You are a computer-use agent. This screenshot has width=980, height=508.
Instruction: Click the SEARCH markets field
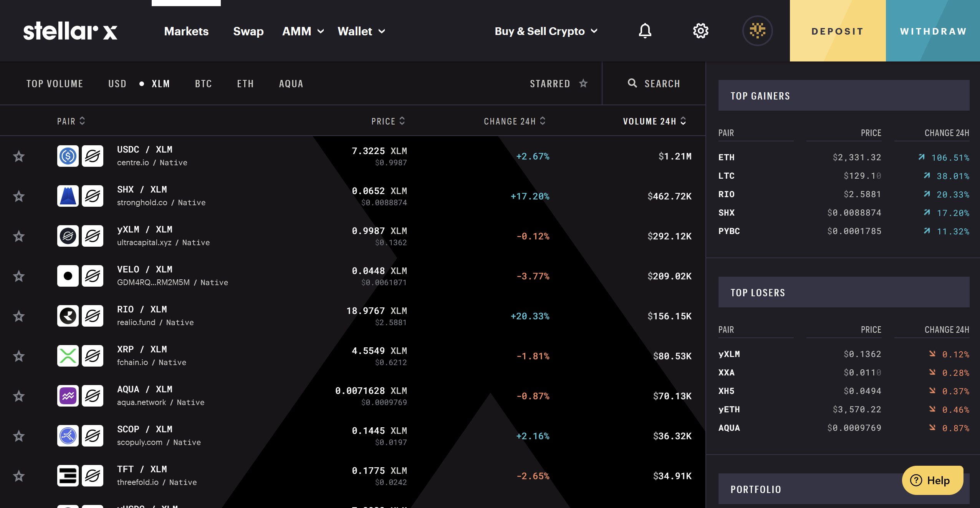[654, 83]
